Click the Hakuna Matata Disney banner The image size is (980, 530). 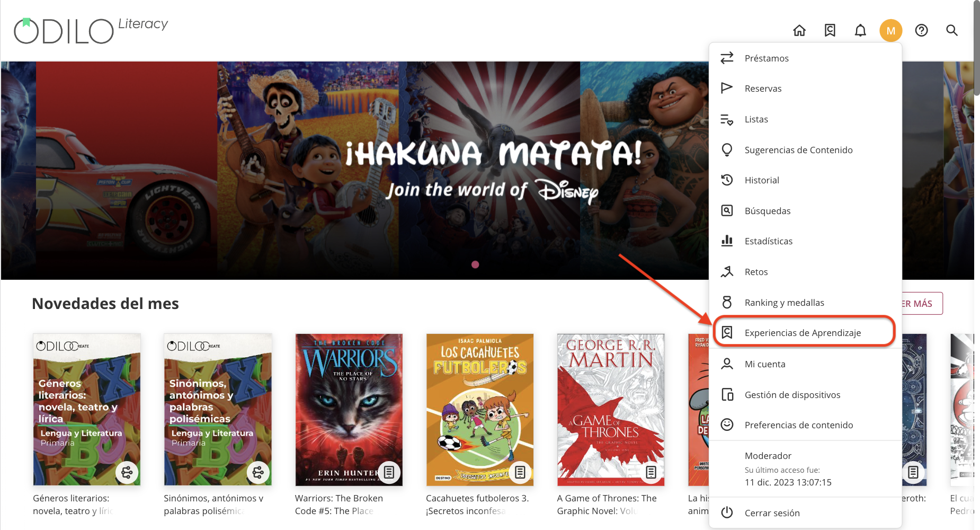(355, 170)
